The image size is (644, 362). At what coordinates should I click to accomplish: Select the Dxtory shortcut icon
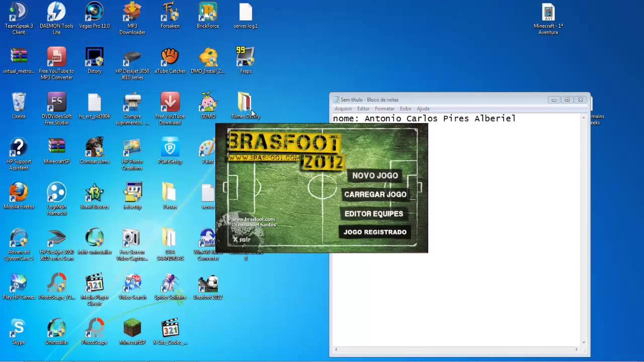[94, 61]
